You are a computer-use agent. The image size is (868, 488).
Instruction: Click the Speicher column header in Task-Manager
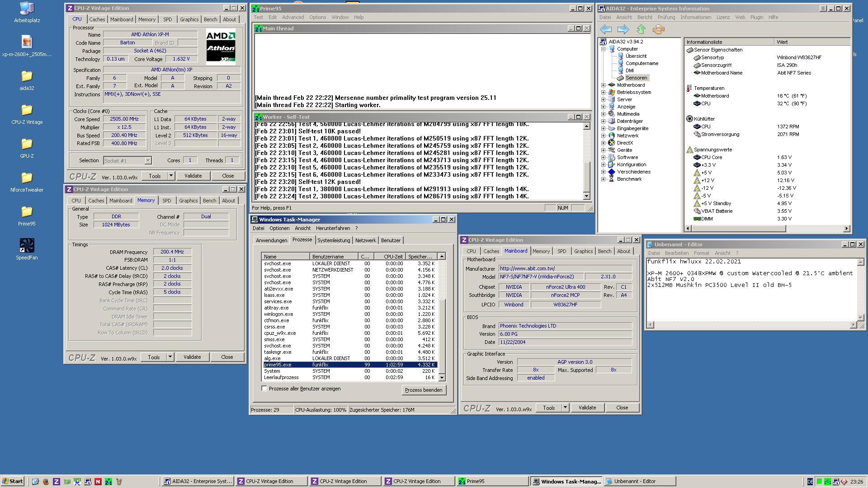click(x=421, y=257)
